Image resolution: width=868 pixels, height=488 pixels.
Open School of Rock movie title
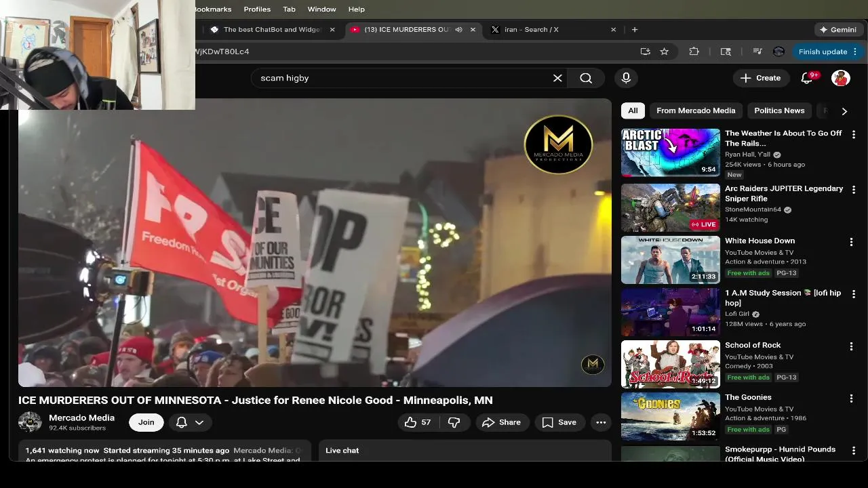tap(753, 345)
